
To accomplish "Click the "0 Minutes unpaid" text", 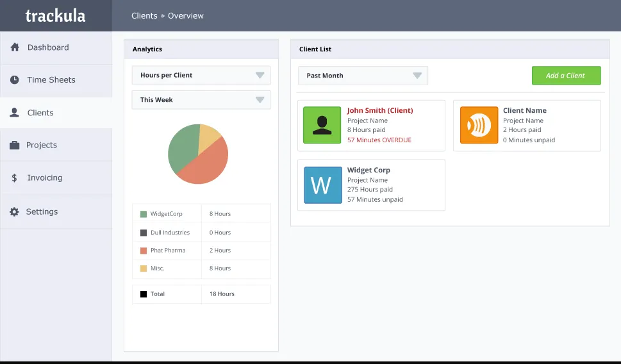I will (529, 140).
